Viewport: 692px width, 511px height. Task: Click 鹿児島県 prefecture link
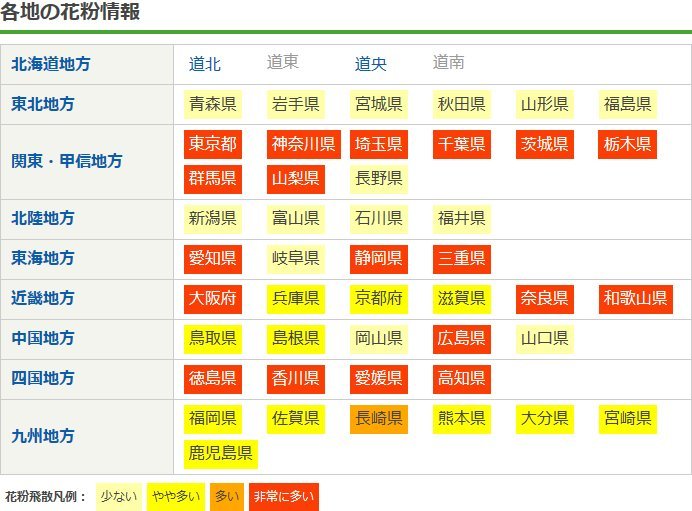click(x=221, y=453)
